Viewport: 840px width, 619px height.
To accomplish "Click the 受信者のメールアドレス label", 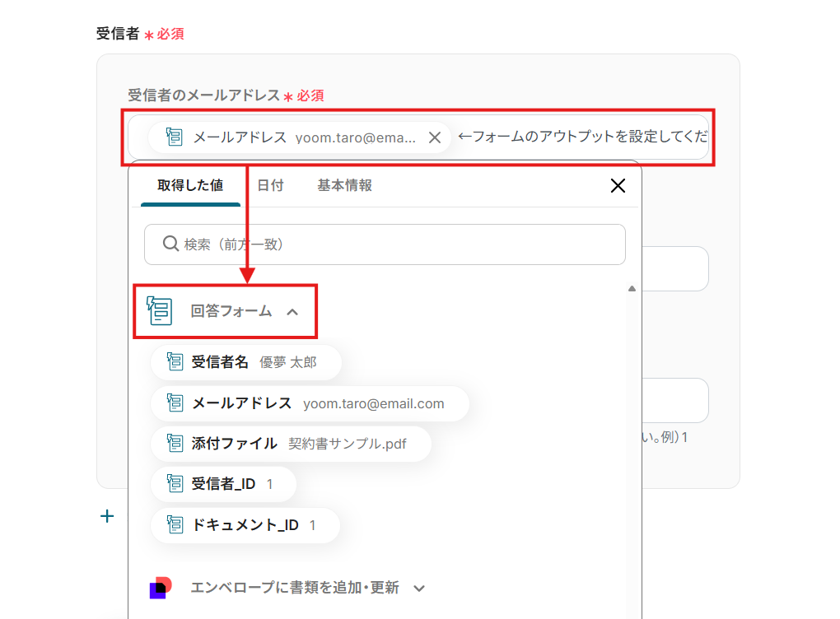I will [x=203, y=95].
